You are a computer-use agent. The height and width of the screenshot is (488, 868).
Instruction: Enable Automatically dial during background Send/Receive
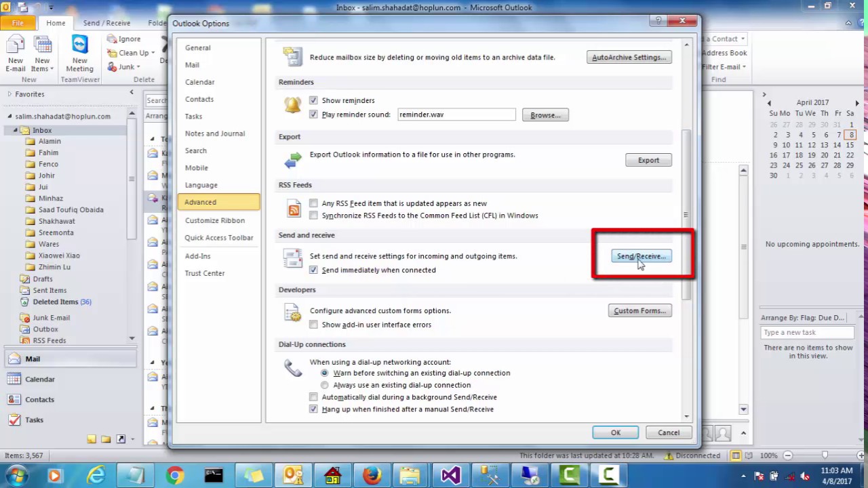[x=313, y=397]
